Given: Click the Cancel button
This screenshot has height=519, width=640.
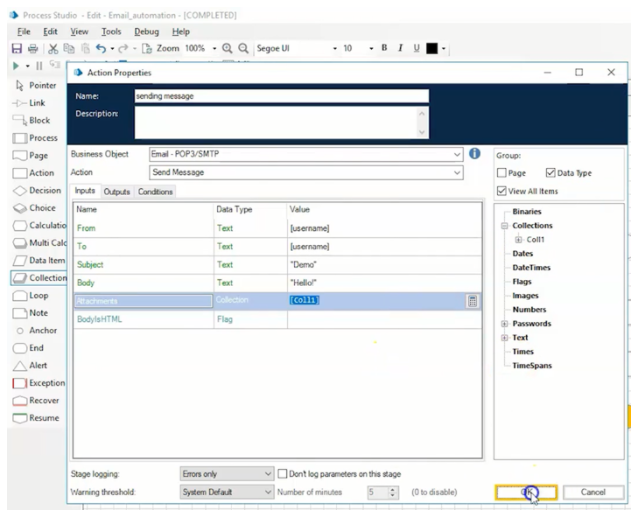Looking at the screenshot, I should pos(593,492).
